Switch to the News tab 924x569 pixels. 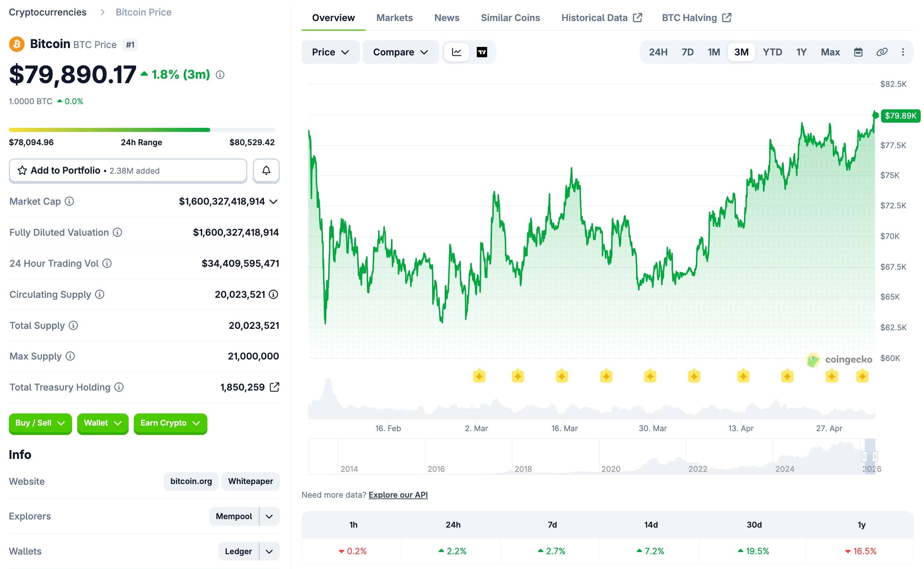[x=447, y=18]
